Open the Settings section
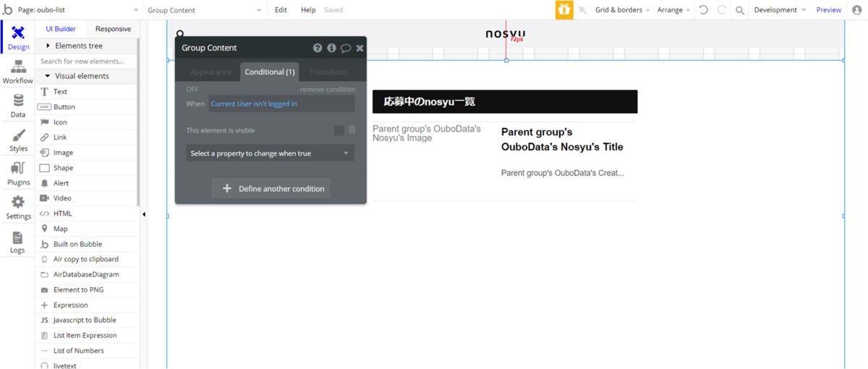868x369 pixels. point(18,208)
